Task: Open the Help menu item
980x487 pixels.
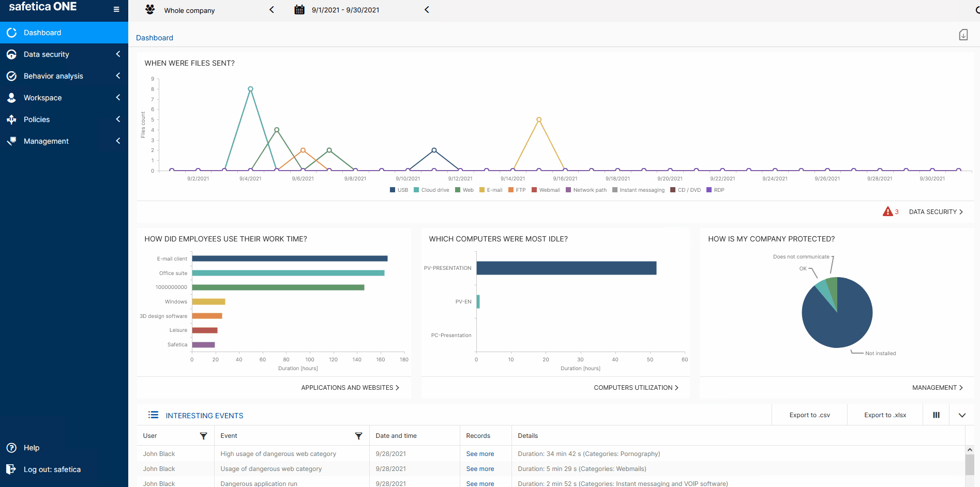Action: 32,448
